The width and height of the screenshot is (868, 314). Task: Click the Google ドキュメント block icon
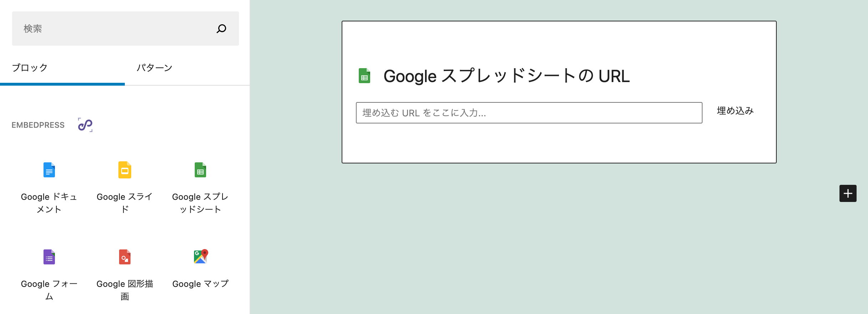(x=49, y=170)
